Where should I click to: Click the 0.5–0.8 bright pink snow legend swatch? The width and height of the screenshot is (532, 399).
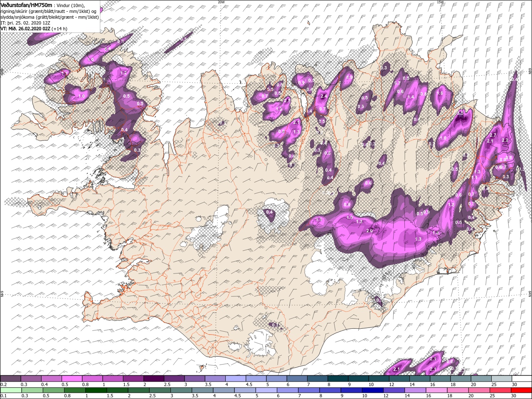(x=72, y=379)
